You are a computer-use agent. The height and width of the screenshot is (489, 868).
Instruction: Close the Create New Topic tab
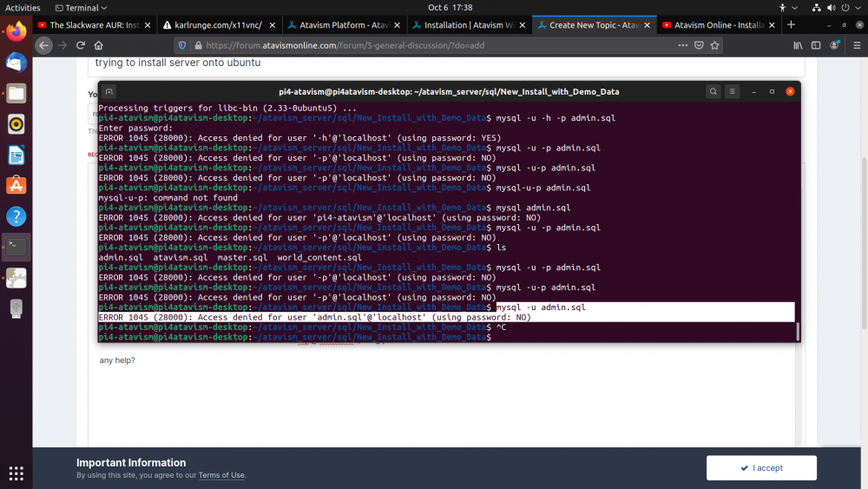647,25
